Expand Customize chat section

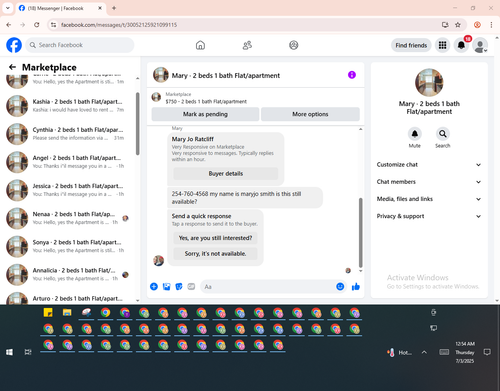click(429, 165)
